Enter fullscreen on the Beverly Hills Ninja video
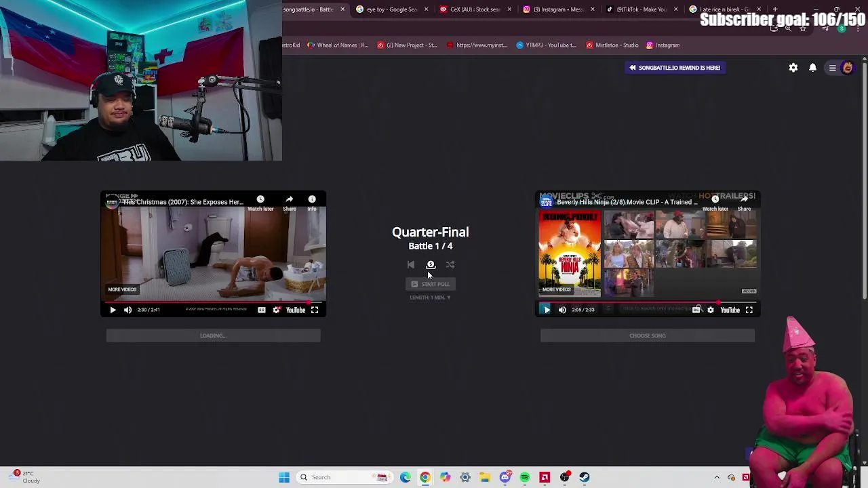This screenshot has width=868, height=488. coord(749,310)
